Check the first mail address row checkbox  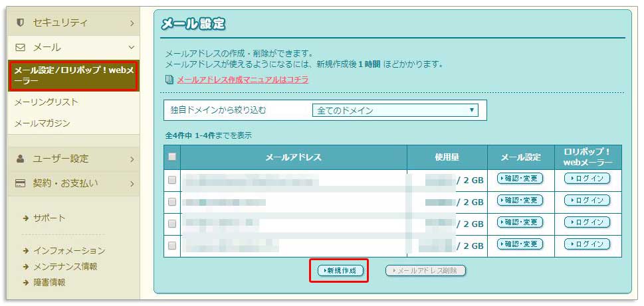pyautogui.click(x=172, y=180)
